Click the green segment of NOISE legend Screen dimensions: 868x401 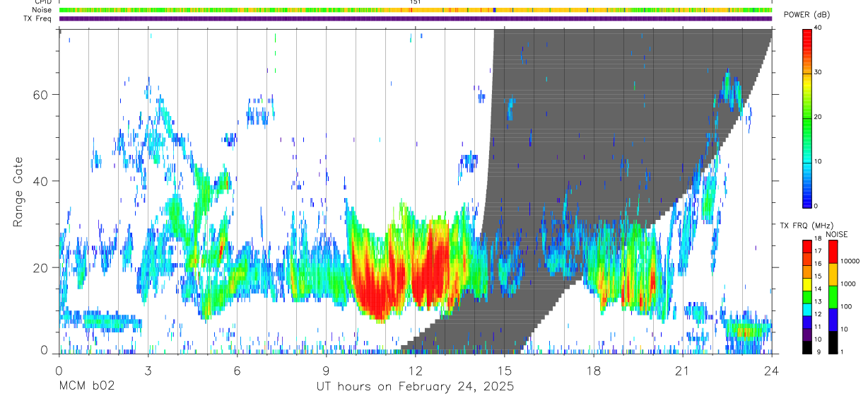(x=833, y=297)
